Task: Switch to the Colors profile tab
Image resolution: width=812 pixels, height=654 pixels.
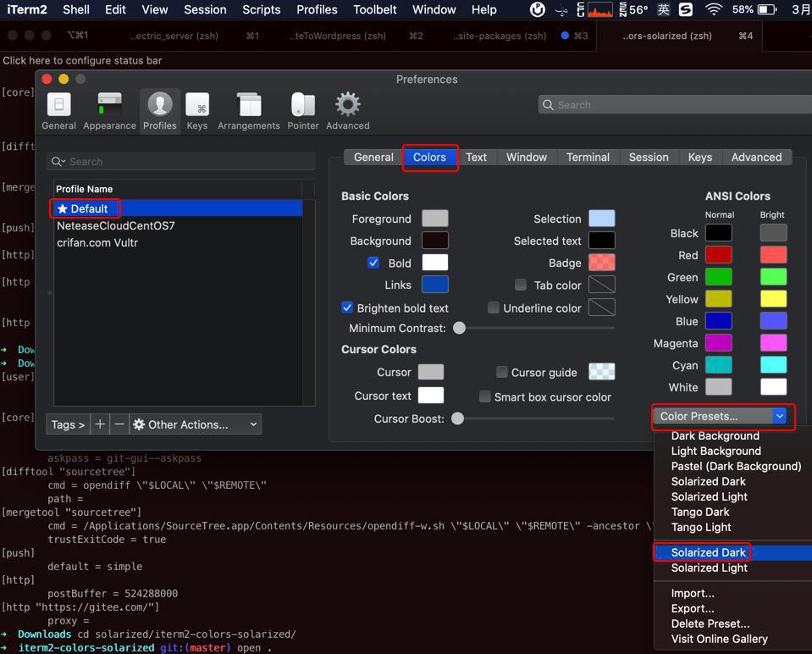Action: [x=429, y=157]
